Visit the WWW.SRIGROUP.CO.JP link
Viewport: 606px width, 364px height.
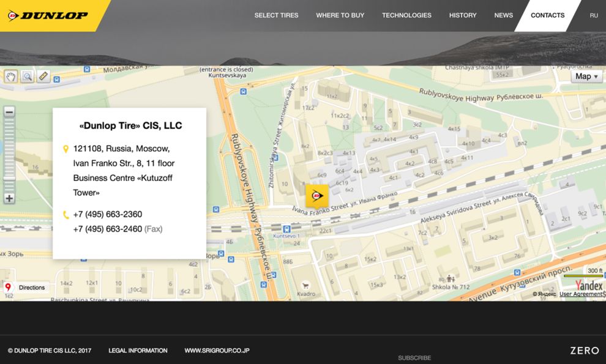click(217, 351)
